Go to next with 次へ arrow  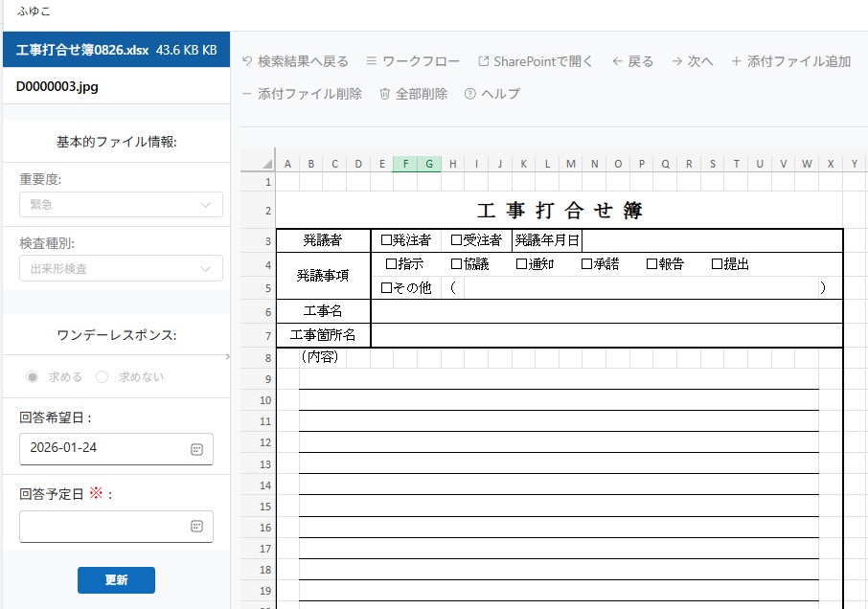[x=677, y=61]
